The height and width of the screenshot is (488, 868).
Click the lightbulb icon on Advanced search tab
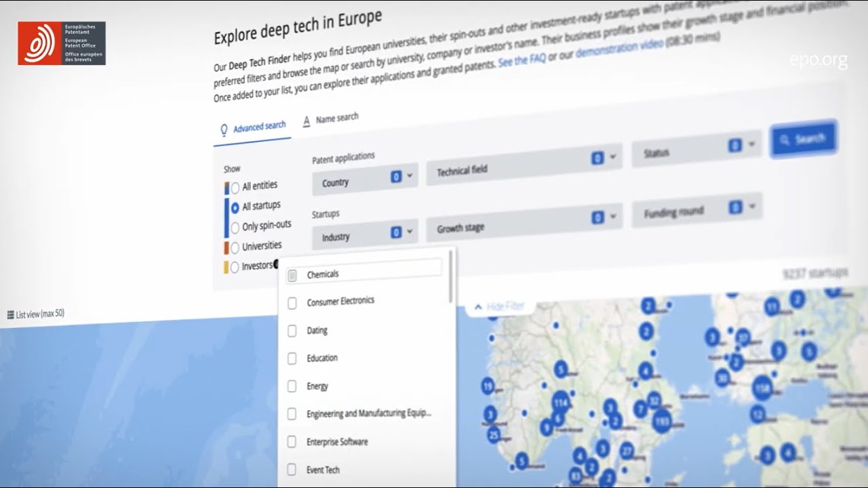224,127
